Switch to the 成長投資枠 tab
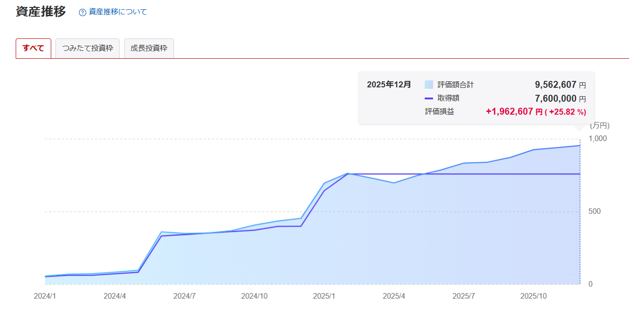Screen dimensions: 644x319 click(149, 48)
